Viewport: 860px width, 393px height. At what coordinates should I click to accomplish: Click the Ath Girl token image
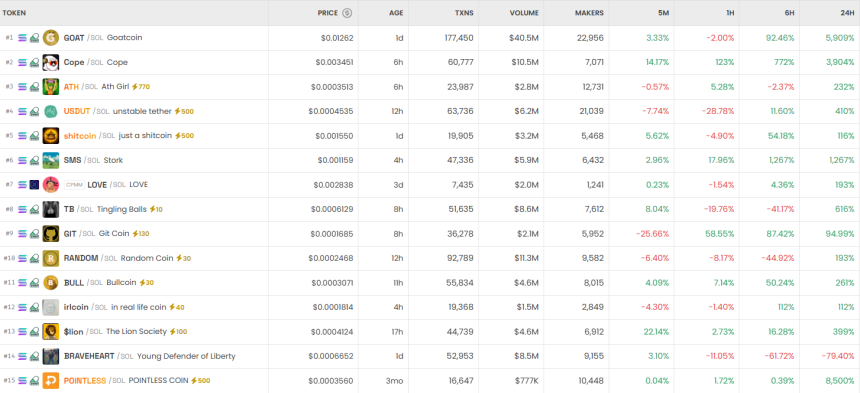point(50,87)
